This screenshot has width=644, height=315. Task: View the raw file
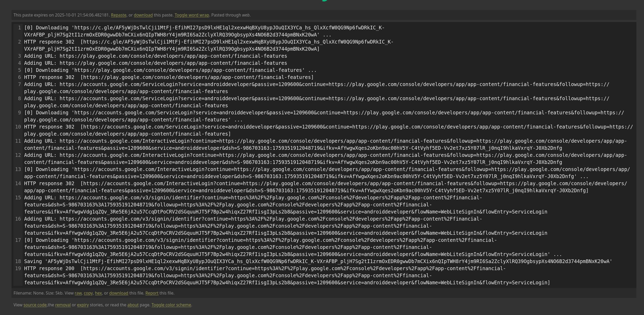pos(78,293)
